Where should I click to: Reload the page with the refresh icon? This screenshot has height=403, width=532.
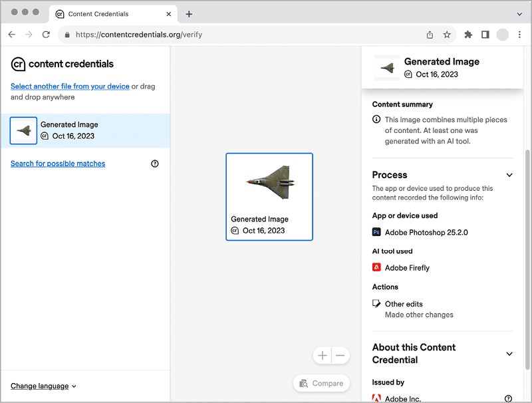pyautogui.click(x=46, y=35)
